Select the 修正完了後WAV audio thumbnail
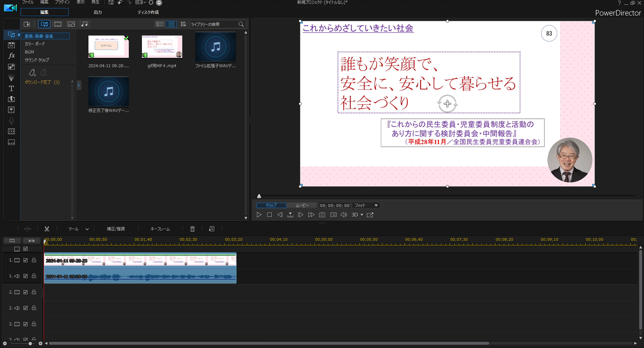Viewport: 644px width, 348px height. tap(108, 91)
